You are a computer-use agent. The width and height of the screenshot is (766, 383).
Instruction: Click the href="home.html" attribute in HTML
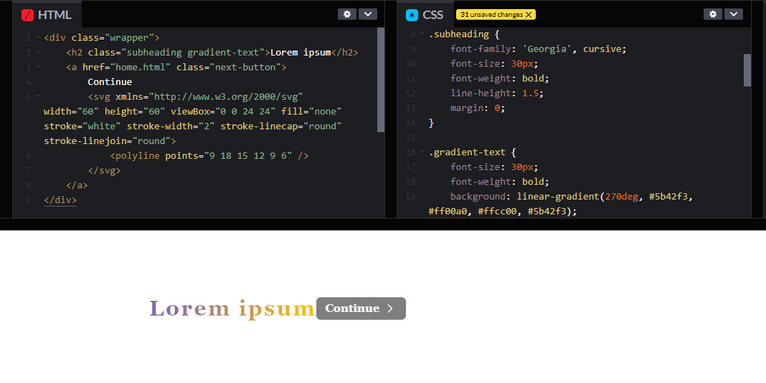[127, 67]
